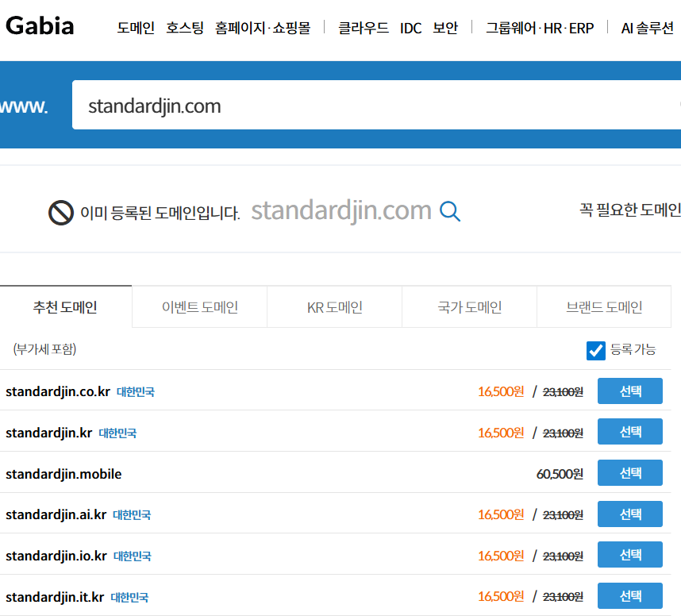Switch to the 브랜드 도메인 tab

(x=604, y=307)
